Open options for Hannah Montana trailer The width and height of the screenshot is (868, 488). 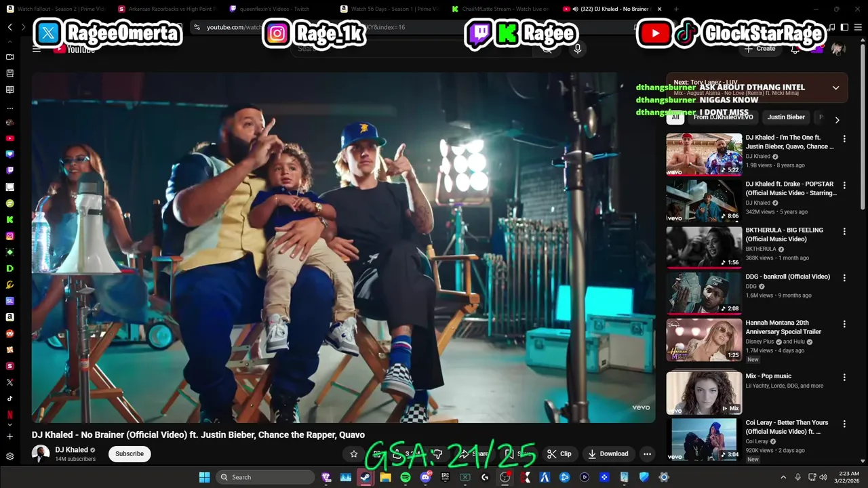tap(844, 324)
